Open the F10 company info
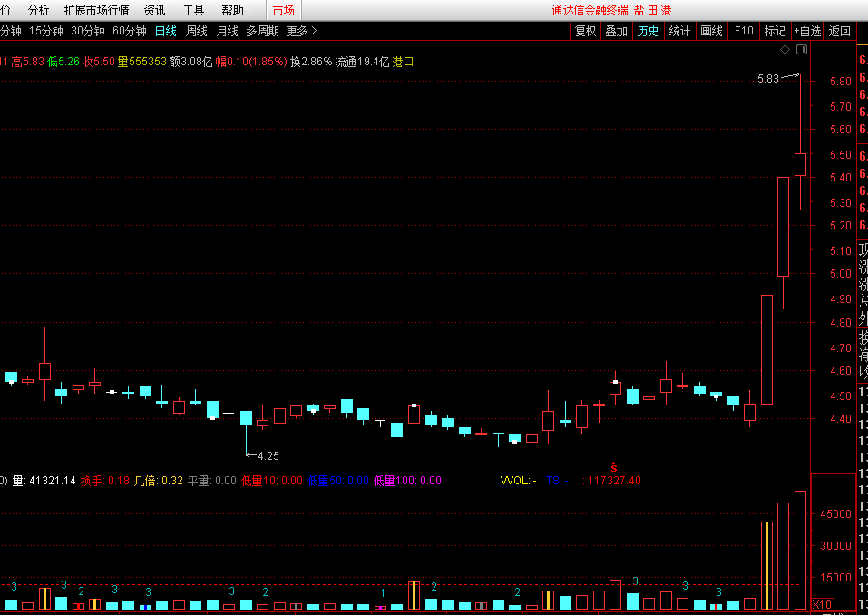The height and width of the screenshot is (615, 868). pos(744,31)
